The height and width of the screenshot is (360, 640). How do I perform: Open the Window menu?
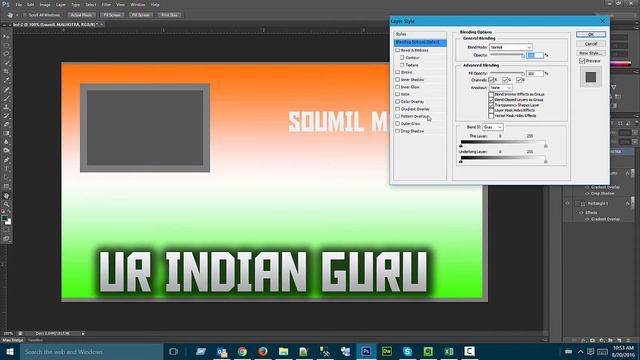click(x=138, y=4)
